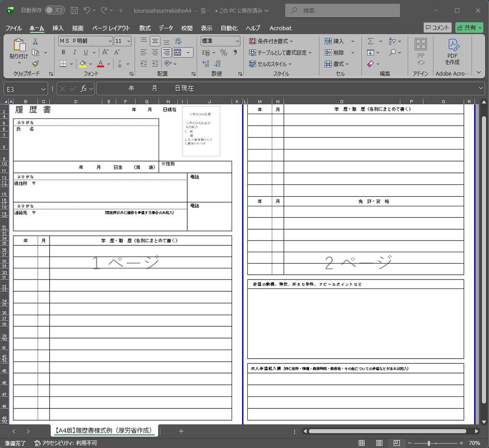Apply comma style number format

(x=235, y=53)
